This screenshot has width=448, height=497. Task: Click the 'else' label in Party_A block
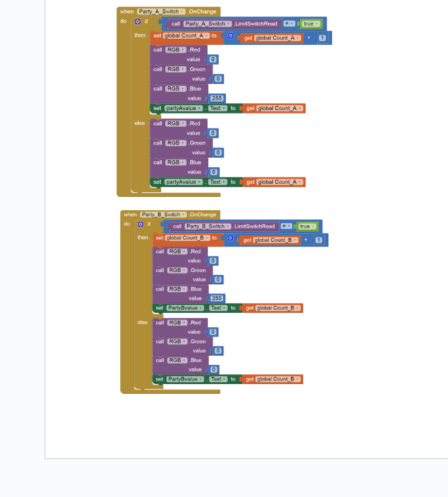point(139,123)
